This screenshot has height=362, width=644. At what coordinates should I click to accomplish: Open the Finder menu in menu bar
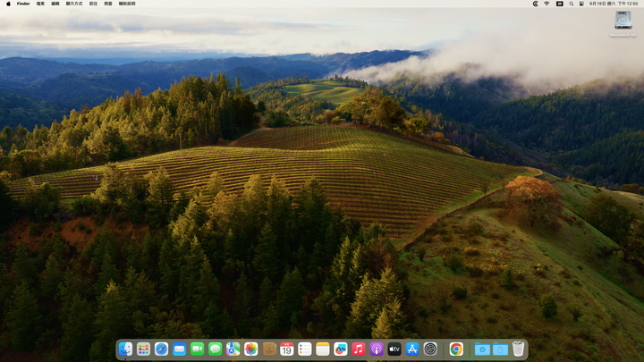pyautogui.click(x=23, y=4)
